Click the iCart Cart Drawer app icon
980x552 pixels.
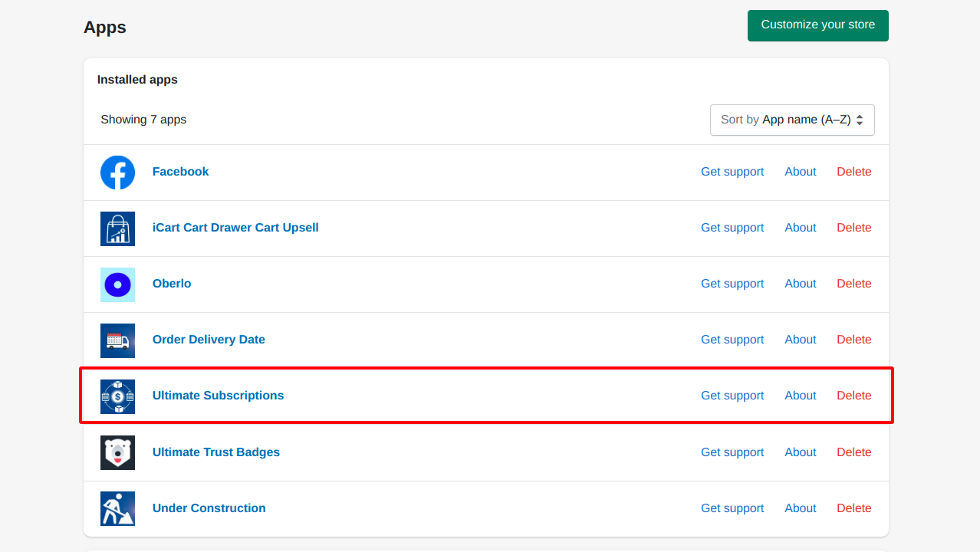pos(117,228)
